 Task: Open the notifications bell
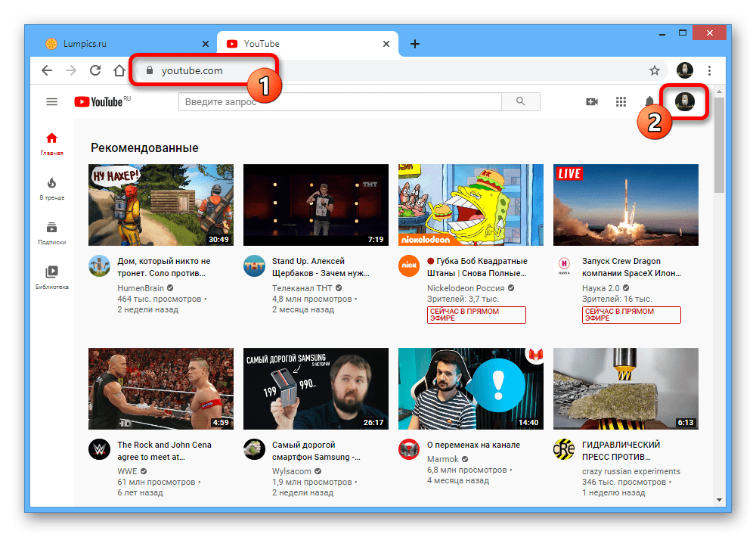click(649, 102)
